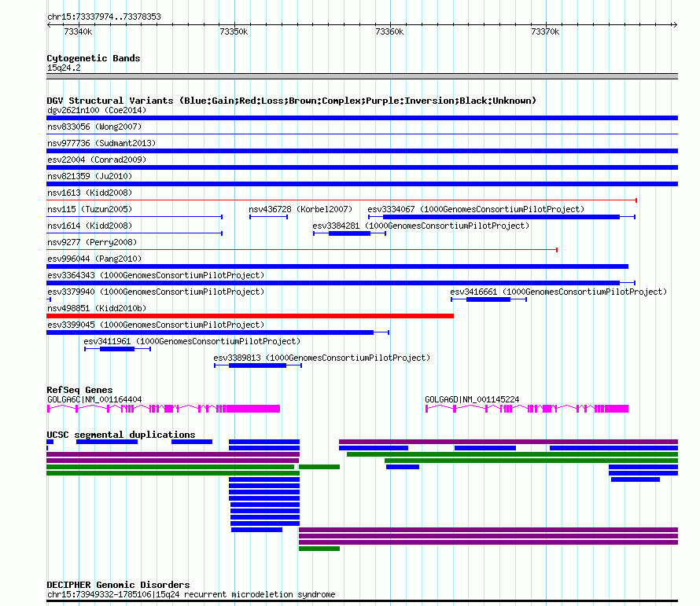The height and width of the screenshot is (606, 700).
Task: Click the GOLGA6D|NM_001145224 gene label
Action: click(x=472, y=399)
